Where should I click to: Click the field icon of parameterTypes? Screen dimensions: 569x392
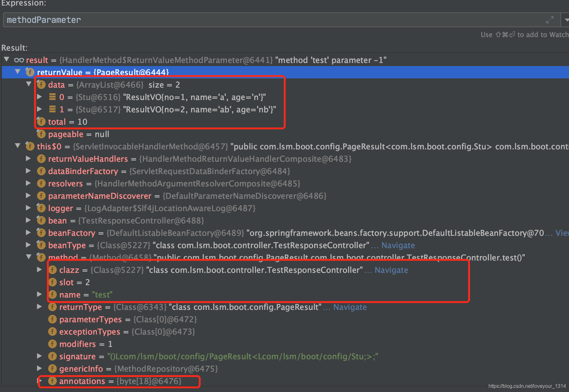(52, 319)
